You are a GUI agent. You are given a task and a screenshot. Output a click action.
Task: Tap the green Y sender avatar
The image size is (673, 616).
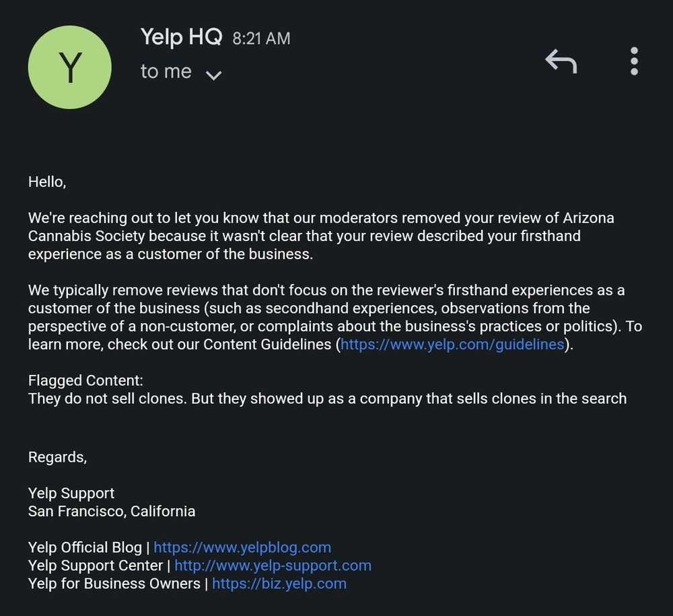pos(69,67)
